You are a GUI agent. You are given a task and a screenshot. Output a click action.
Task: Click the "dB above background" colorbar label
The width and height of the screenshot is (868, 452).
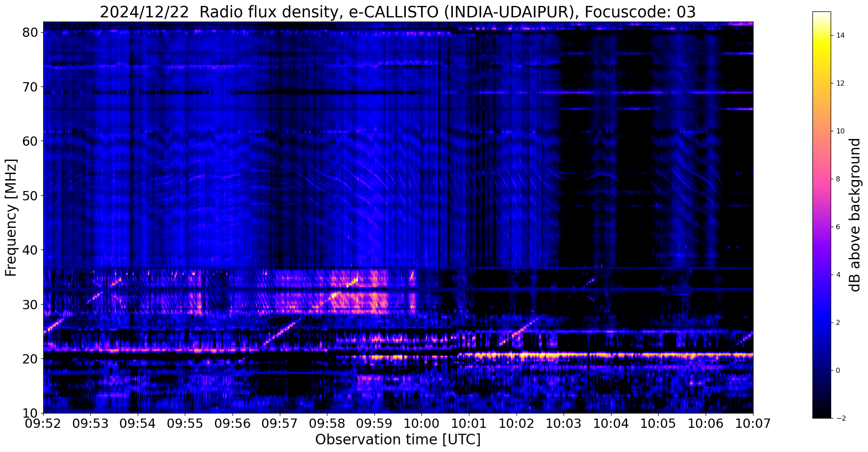click(855, 215)
